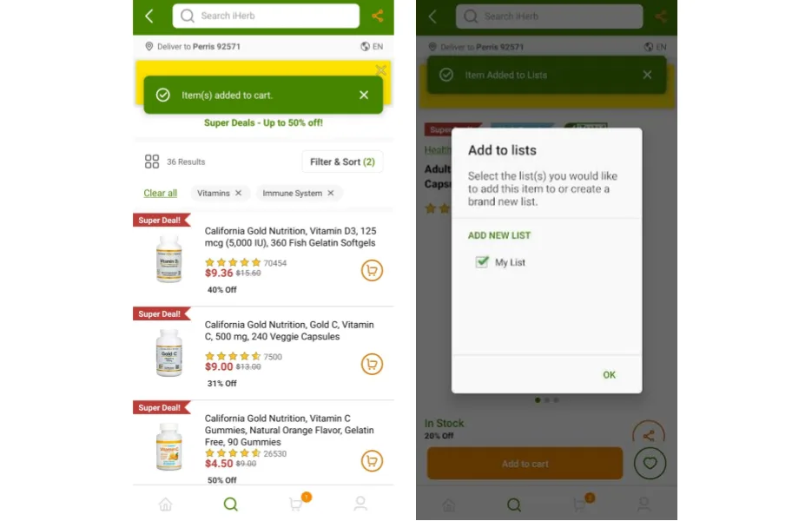Viewport: 812px width, 521px height.
Task: Add Gold C Veggie Capsules to cart
Action: [x=372, y=364]
